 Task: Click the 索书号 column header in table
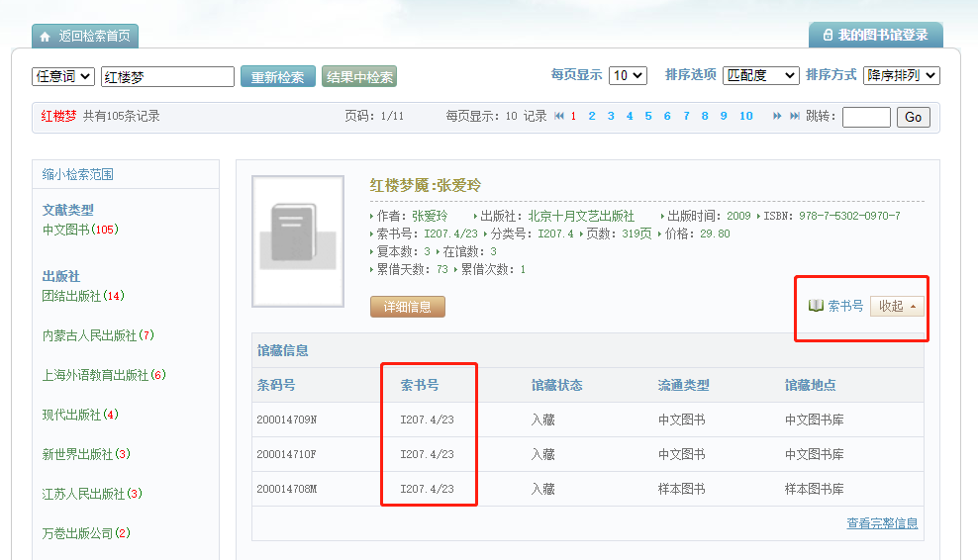[419, 386]
